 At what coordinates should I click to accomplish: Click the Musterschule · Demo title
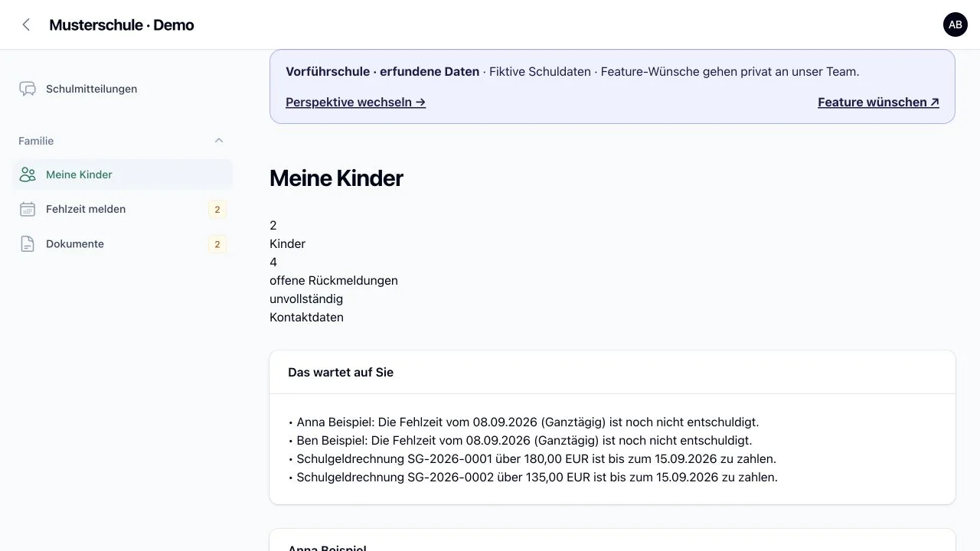(x=122, y=24)
